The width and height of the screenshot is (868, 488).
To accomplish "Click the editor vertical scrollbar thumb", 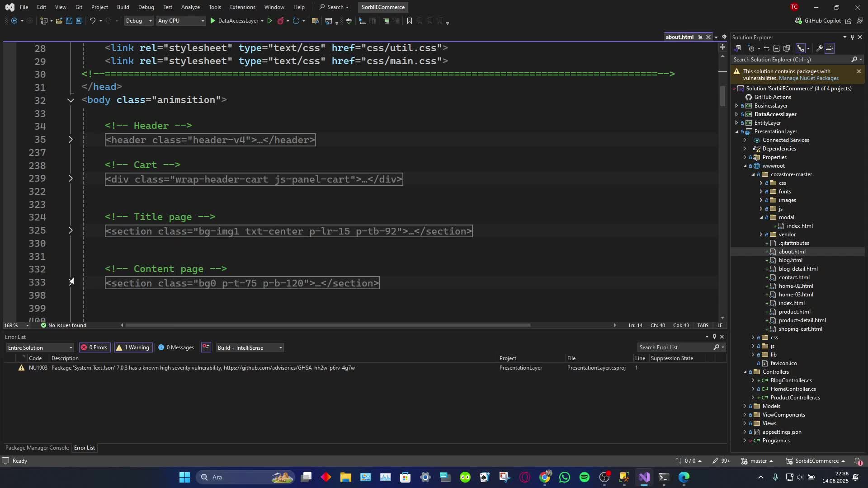I will tap(722, 96).
